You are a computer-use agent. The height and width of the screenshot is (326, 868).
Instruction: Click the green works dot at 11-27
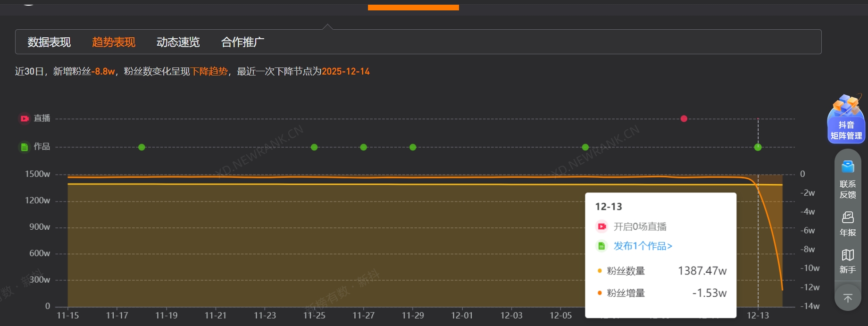[363, 147]
